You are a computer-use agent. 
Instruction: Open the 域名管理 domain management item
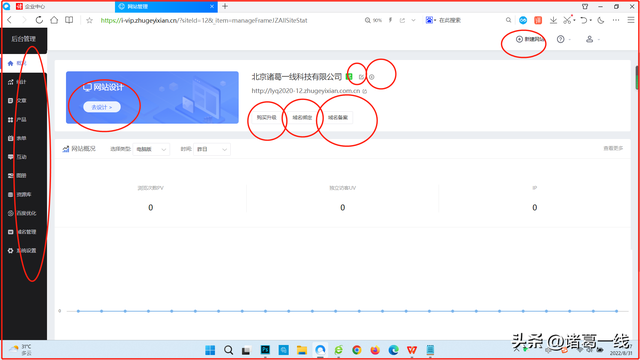pos(23,232)
